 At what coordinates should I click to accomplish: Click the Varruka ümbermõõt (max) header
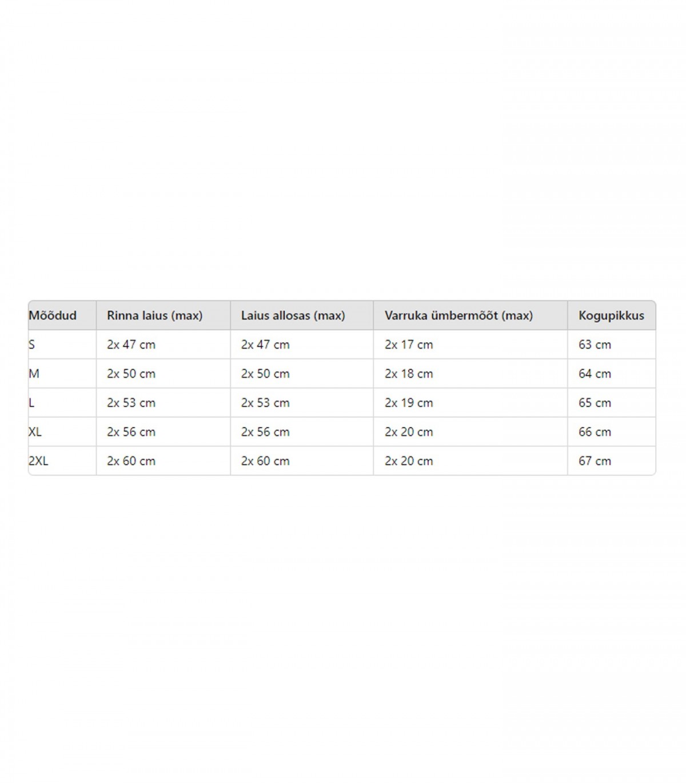point(458,315)
